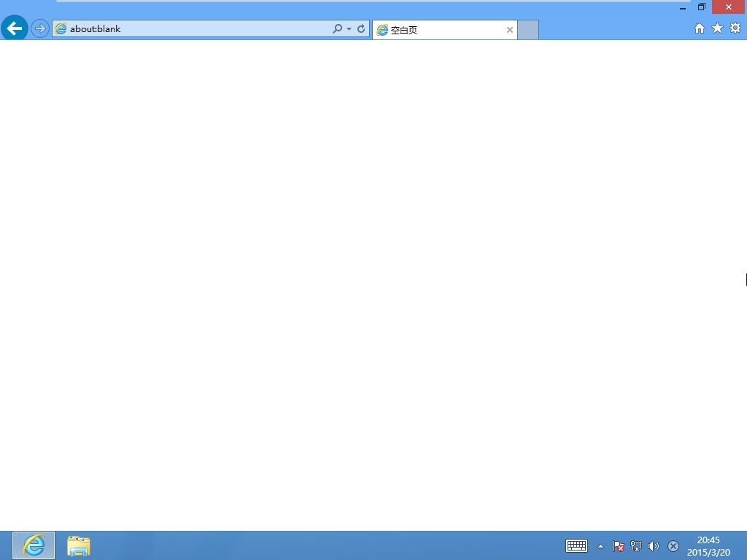Expand the address bar autocomplete dropdown arrow
Viewport: 747px width, 560px height.
tap(349, 28)
